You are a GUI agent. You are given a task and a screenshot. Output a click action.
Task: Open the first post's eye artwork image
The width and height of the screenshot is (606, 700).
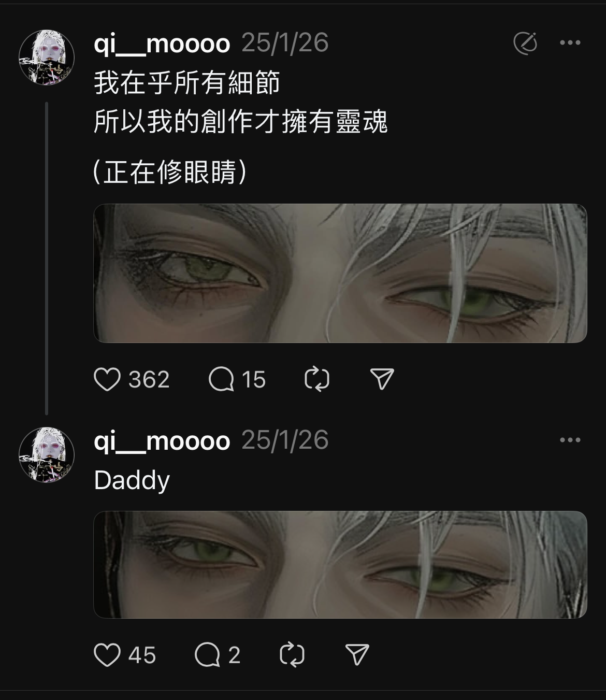click(x=340, y=273)
